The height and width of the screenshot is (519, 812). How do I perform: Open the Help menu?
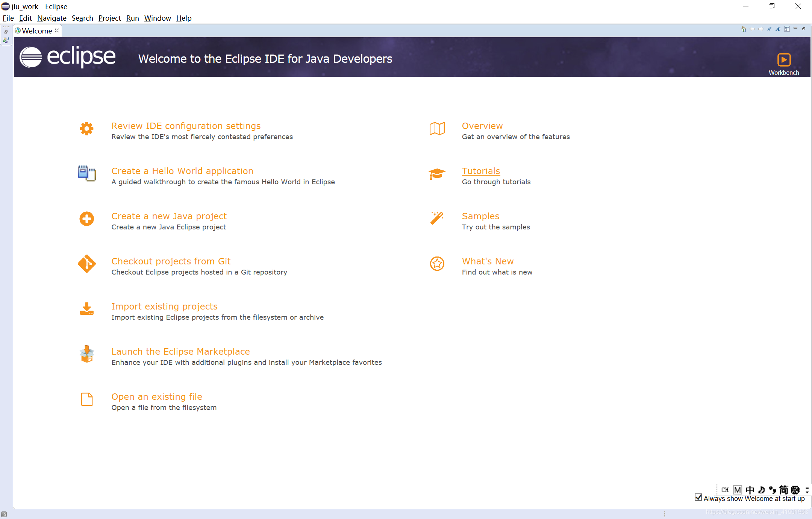pyautogui.click(x=184, y=18)
